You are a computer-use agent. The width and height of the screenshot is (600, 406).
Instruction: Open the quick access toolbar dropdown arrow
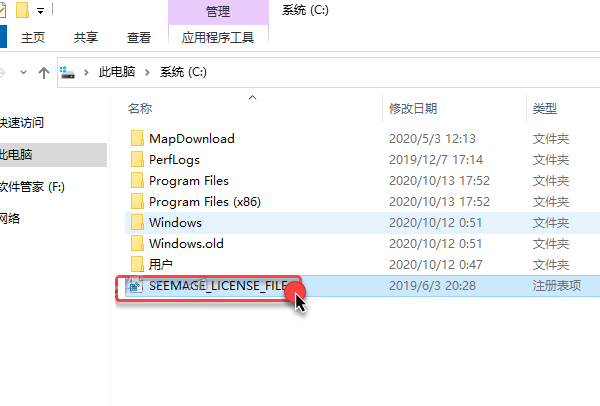pos(40,11)
